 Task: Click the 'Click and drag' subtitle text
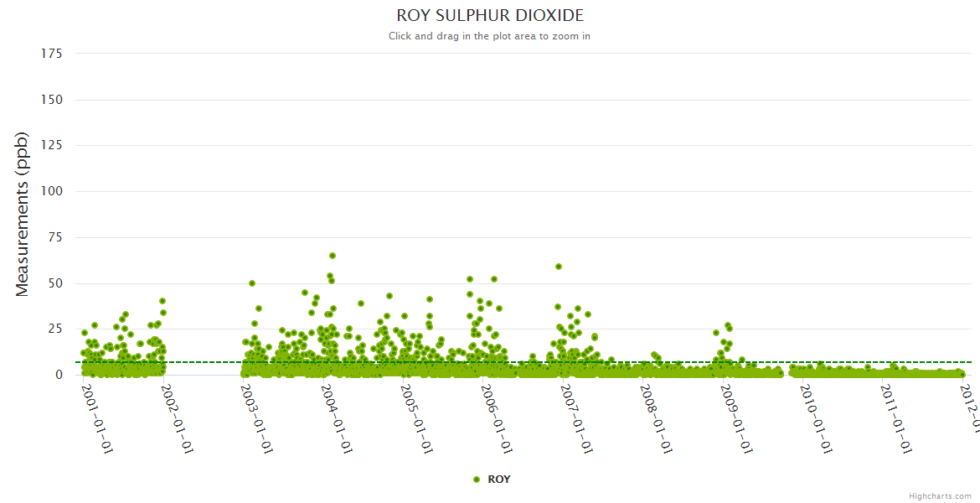pos(489,36)
